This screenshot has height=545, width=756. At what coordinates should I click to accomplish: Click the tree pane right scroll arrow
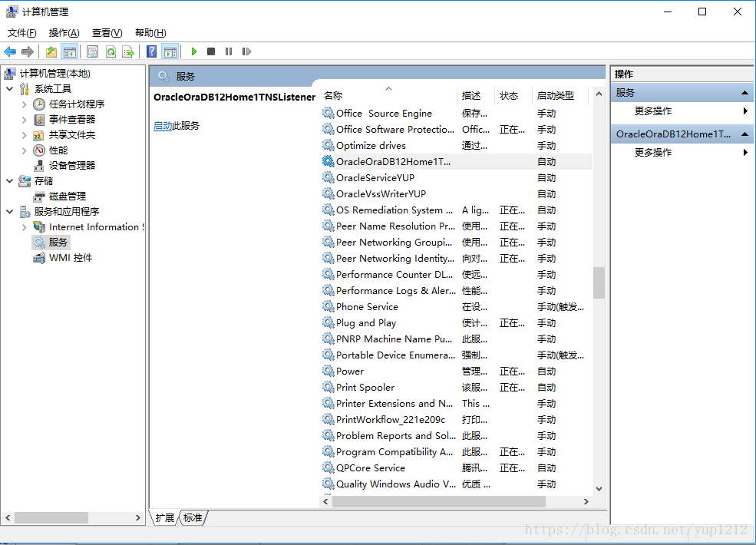[138, 517]
